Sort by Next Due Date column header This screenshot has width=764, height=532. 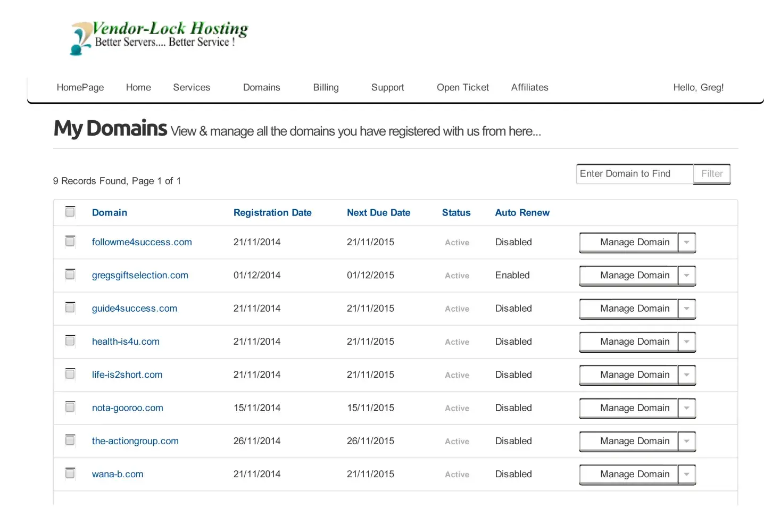(x=378, y=213)
